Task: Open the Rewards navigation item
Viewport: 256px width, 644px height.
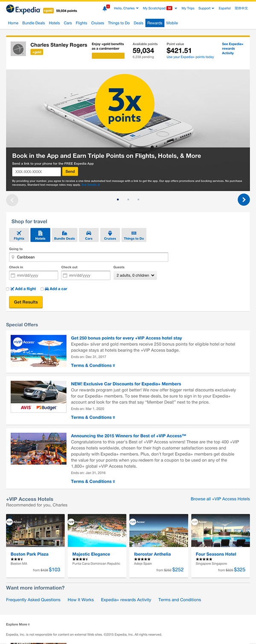Action: [155, 23]
